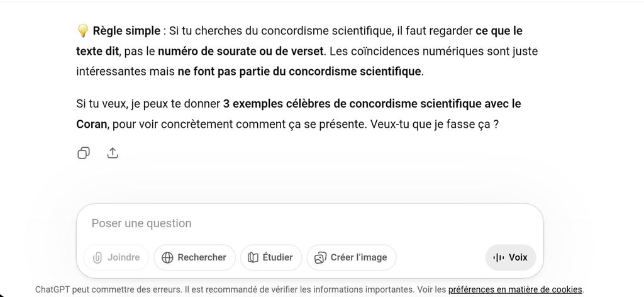
Task: Open the préférences en matière de cookies link
Action: click(515, 289)
